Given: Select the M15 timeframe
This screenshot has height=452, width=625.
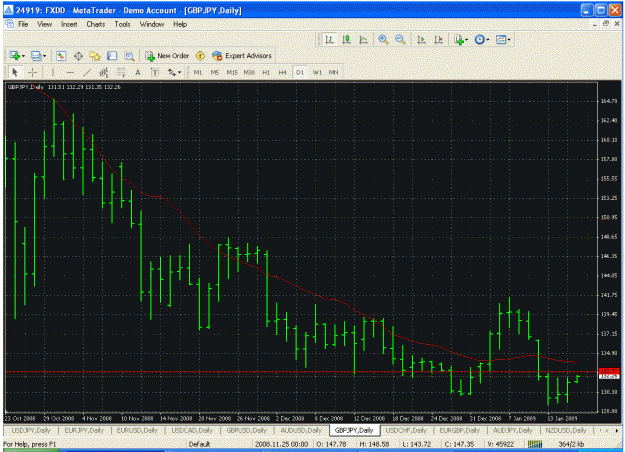Looking at the screenshot, I should click(232, 72).
